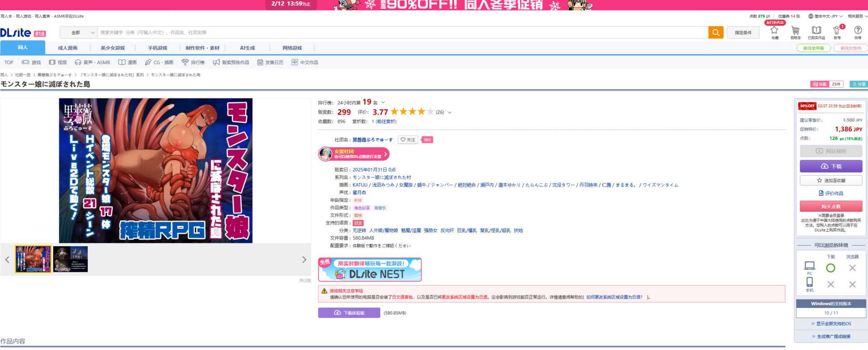Switch to the 成人漫画 tab

(x=67, y=48)
